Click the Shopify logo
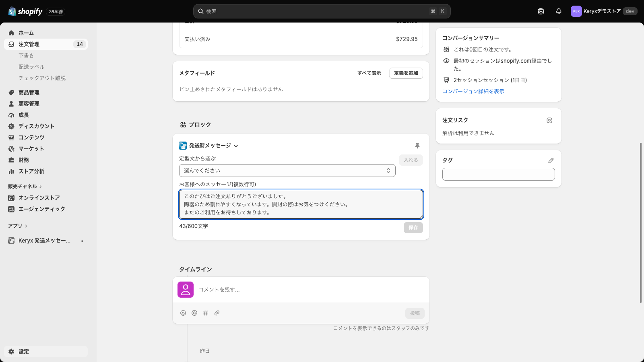Viewport: 644px width, 362px height. [x=25, y=11]
